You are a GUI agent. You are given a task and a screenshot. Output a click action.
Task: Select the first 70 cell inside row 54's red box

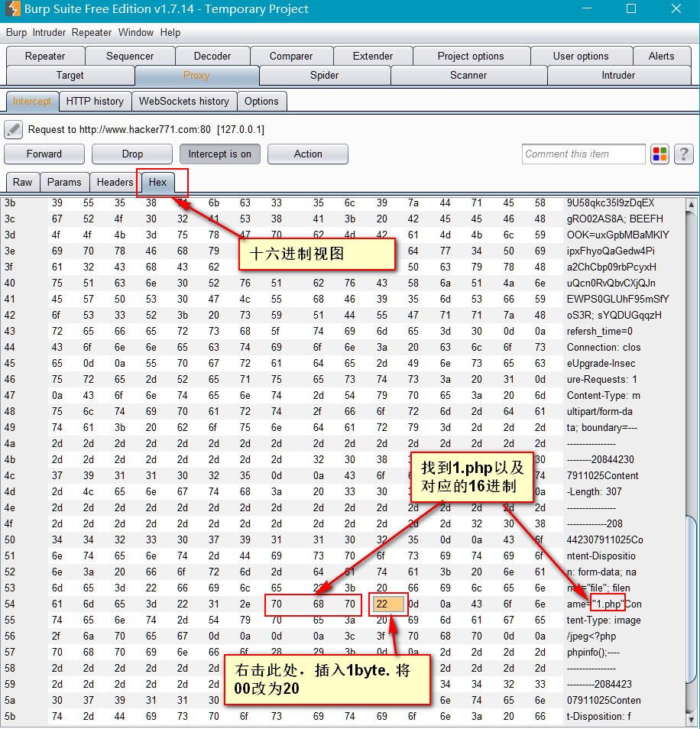click(x=276, y=604)
